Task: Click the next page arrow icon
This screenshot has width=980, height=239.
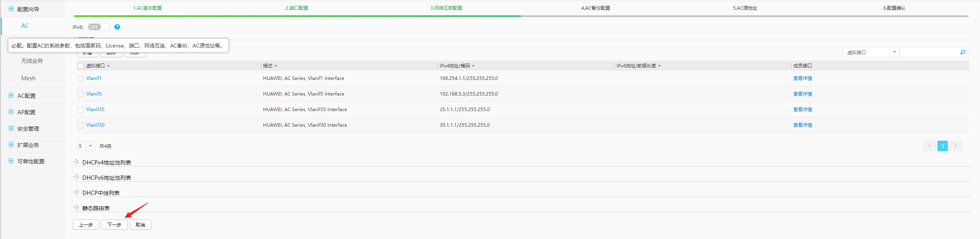Action: tap(955, 146)
